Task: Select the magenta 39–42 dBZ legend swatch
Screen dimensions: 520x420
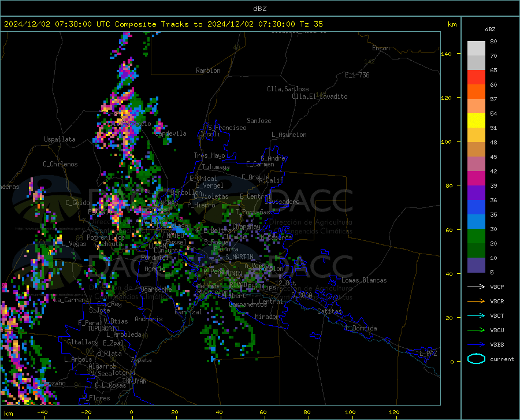Action: (x=476, y=179)
